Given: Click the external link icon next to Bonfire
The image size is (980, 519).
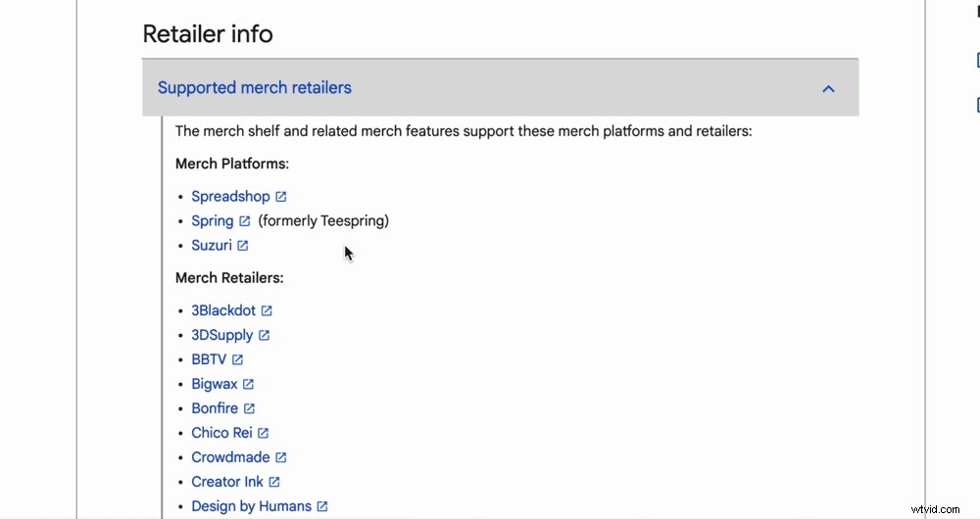Looking at the screenshot, I should tap(250, 408).
